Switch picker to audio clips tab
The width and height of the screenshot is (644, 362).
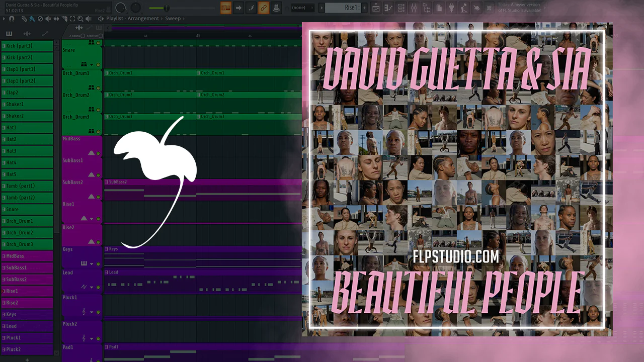[27, 34]
